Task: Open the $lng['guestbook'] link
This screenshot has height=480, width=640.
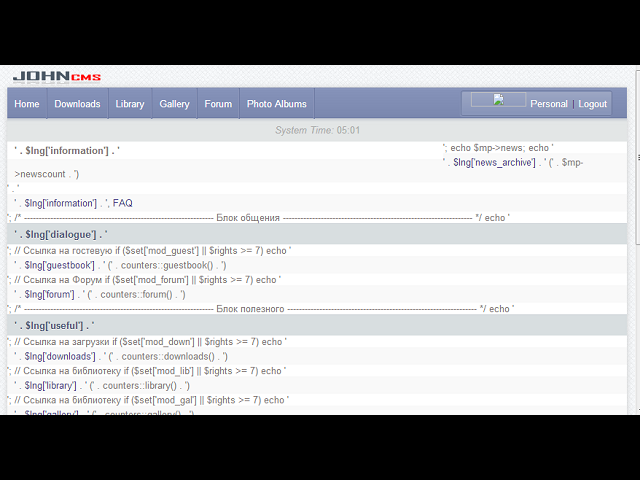Action: [60, 265]
